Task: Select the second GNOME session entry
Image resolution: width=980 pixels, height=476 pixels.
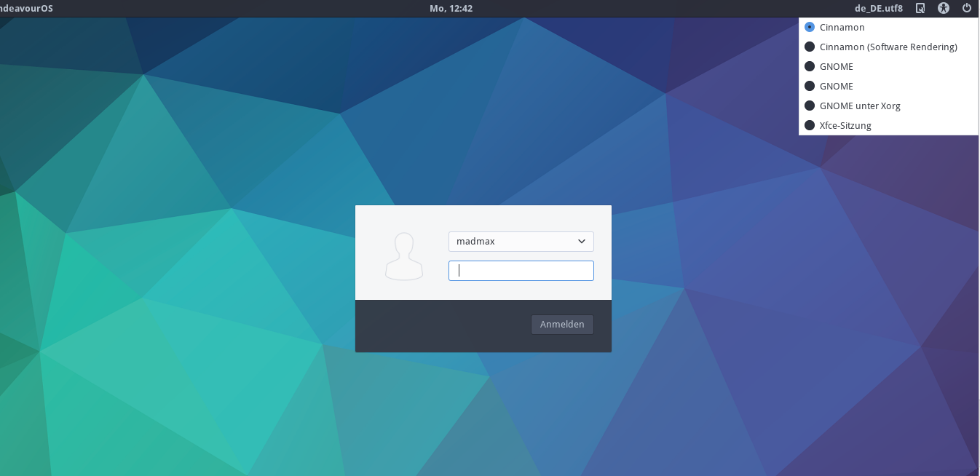Action: [x=836, y=86]
